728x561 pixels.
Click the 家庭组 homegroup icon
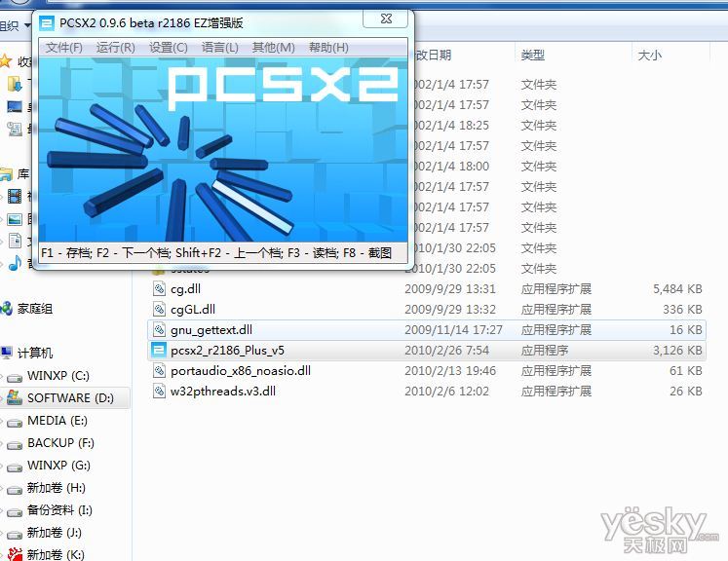click(7, 308)
